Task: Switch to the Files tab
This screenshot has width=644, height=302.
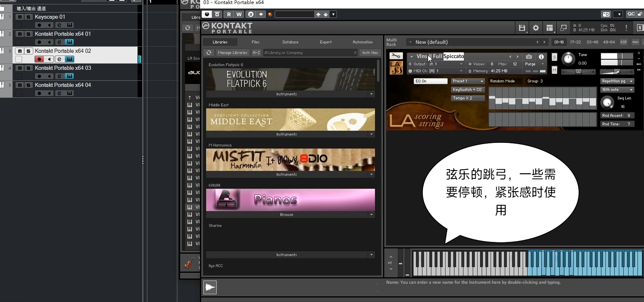Action: point(256,42)
